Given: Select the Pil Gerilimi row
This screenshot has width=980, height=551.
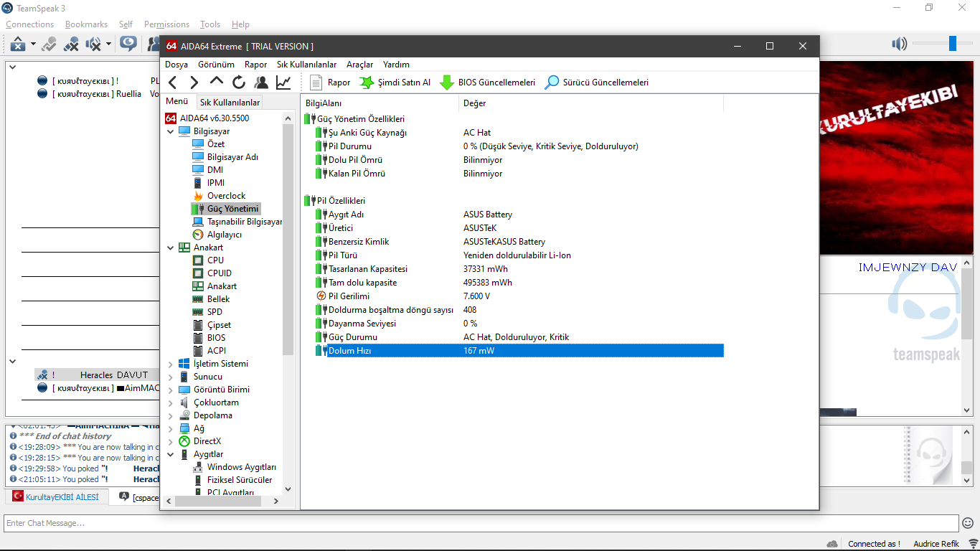Looking at the screenshot, I should pos(519,296).
